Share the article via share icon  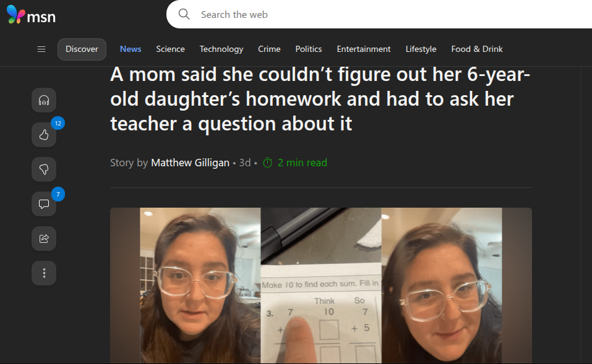44,239
